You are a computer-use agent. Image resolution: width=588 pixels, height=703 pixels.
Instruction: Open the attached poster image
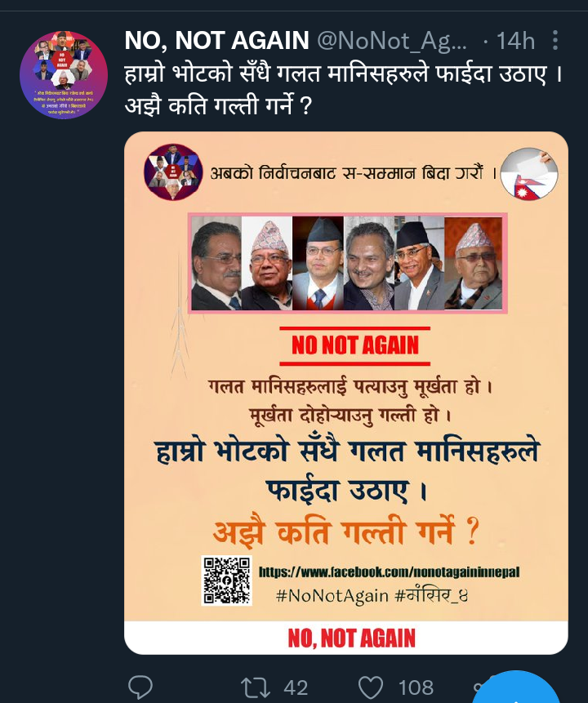[x=345, y=393]
